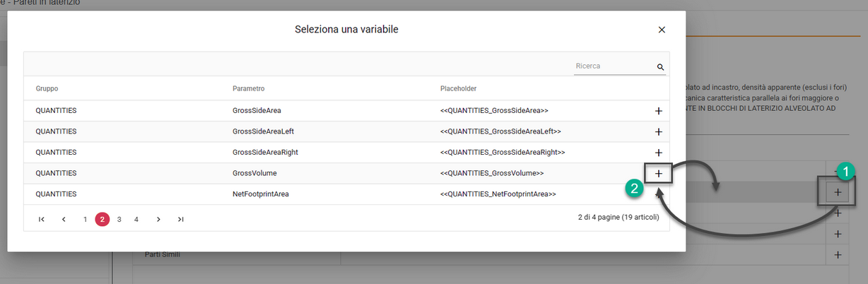Jump to last page of variables
The image size is (868, 284).
point(181,219)
